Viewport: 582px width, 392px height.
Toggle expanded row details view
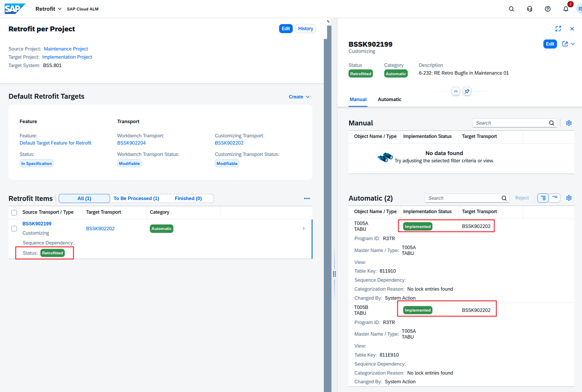point(543,198)
